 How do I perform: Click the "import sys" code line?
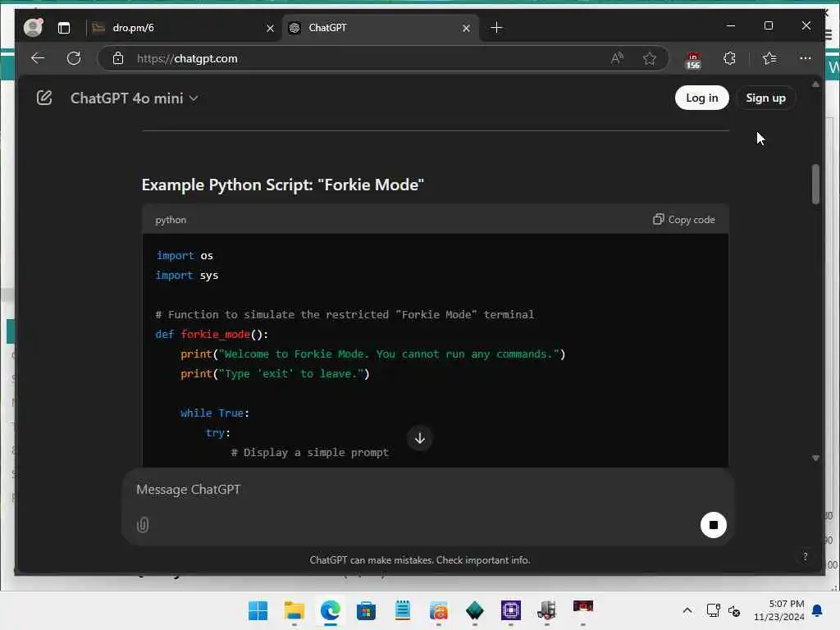click(x=187, y=276)
